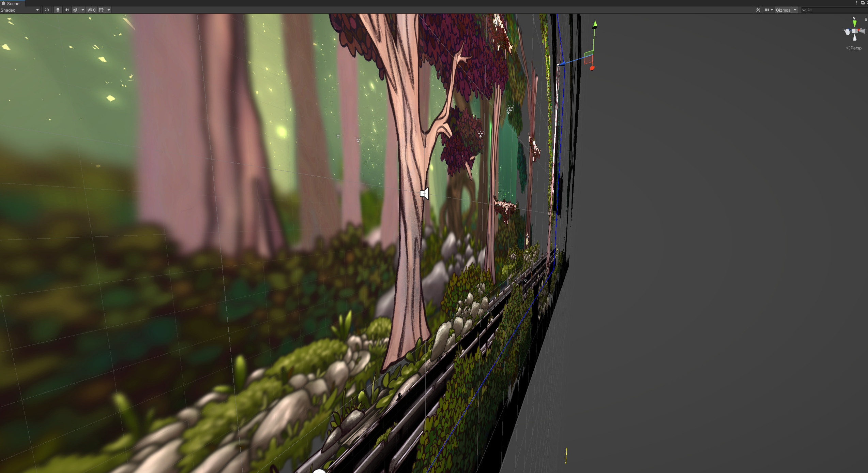This screenshot has height=473, width=868.
Task: Open the Scene window three-dot options menu
Action: click(857, 3)
